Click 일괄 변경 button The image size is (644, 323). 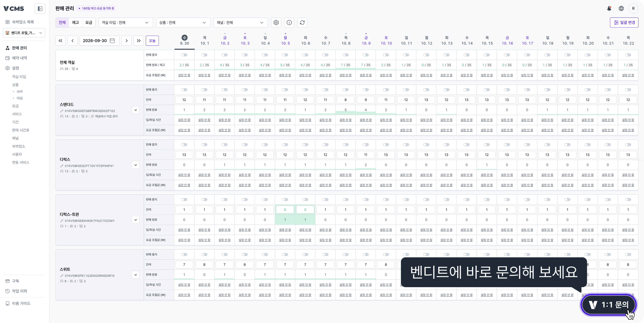624,22
